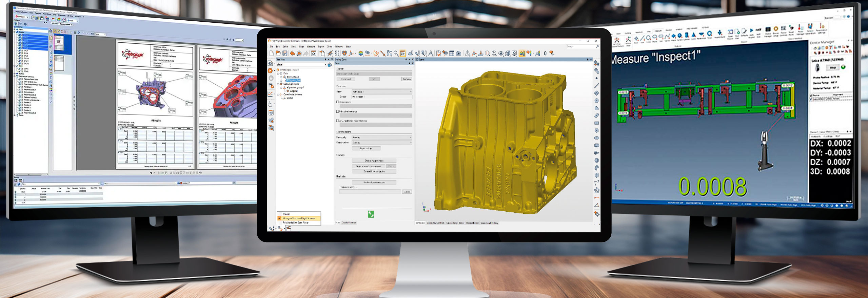Click the colored cube icon in PolyWorks toolbar

pyautogui.click(x=361, y=53)
